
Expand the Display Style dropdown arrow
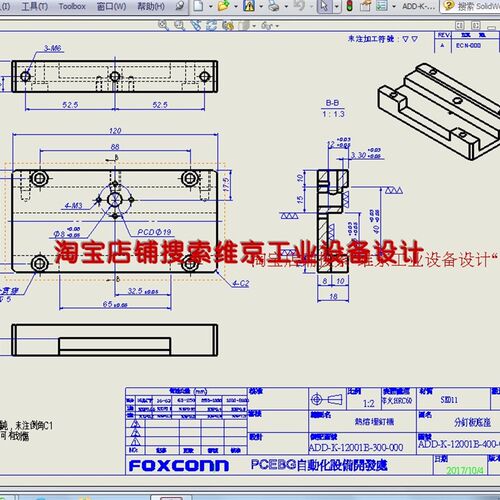click(254, 26)
